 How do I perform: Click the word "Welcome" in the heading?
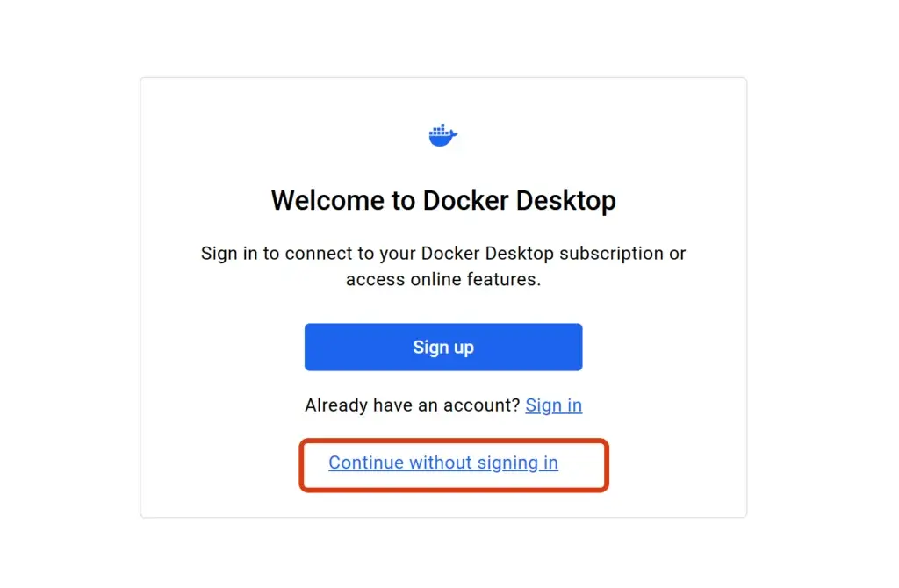click(329, 201)
